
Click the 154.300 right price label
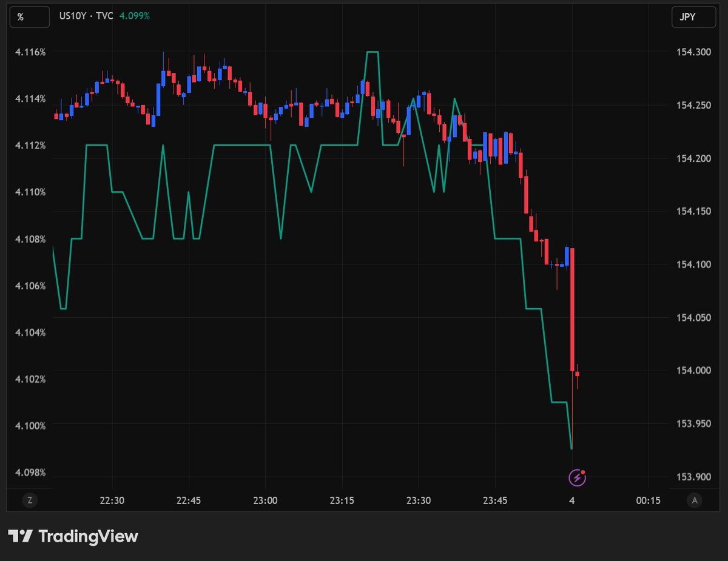(x=693, y=53)
